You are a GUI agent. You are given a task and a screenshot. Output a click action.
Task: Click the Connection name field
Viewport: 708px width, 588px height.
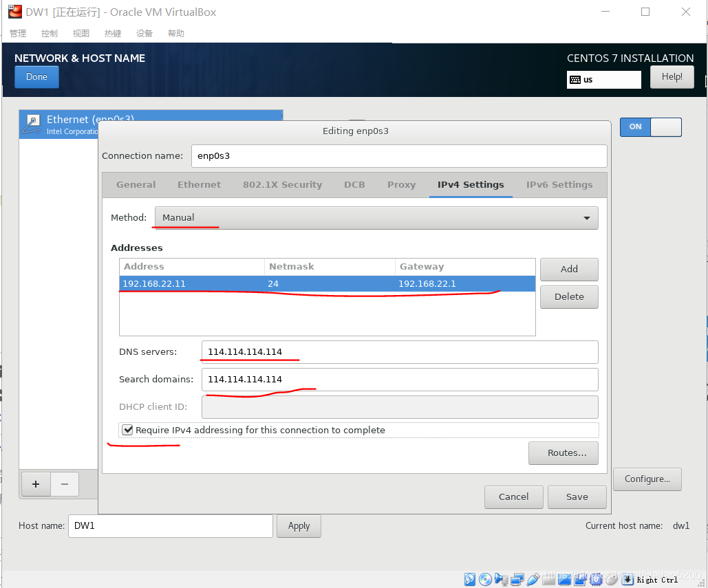(399, 156)
